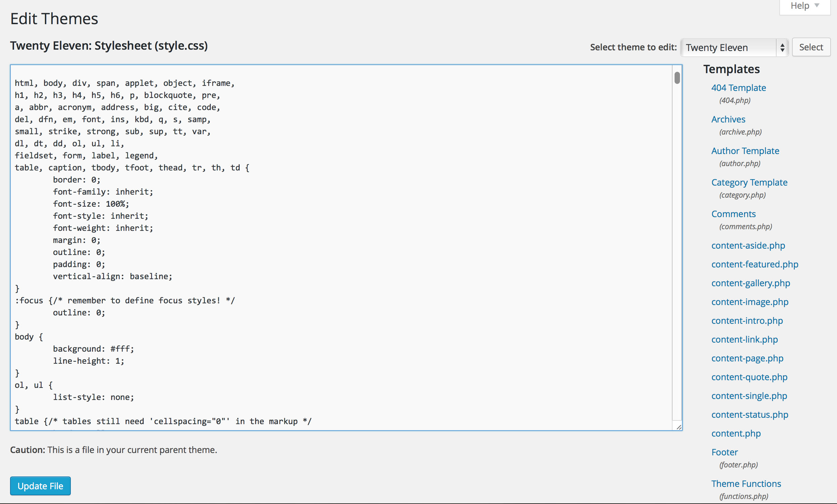The image size is (837, 504).
Task: Open the Footer template link
Action: (724, 452)
